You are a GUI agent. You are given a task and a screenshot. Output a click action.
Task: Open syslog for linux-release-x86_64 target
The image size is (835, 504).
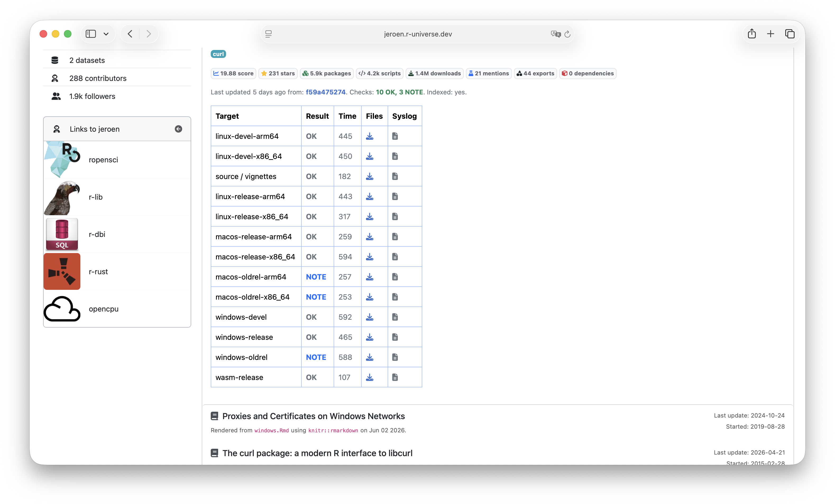(395, 217)
